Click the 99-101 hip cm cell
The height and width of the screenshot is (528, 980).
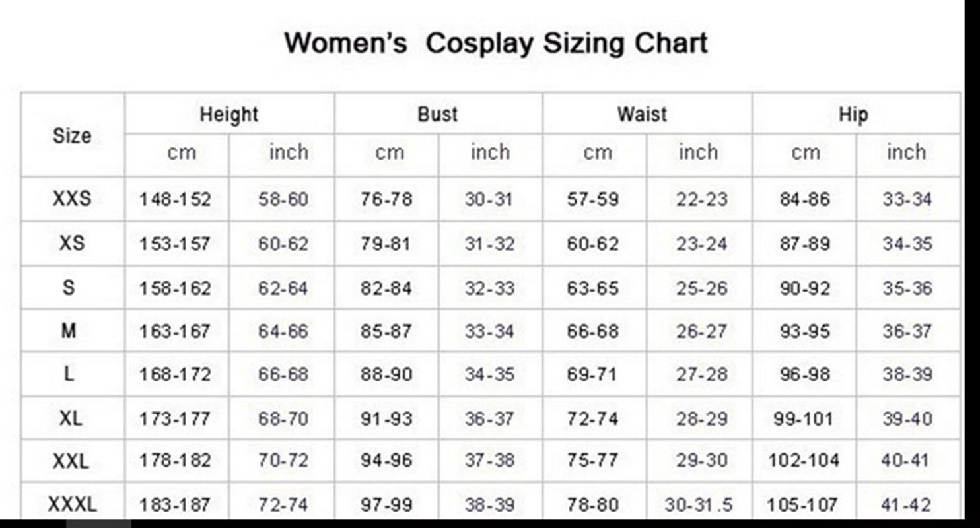coord(803,418)
